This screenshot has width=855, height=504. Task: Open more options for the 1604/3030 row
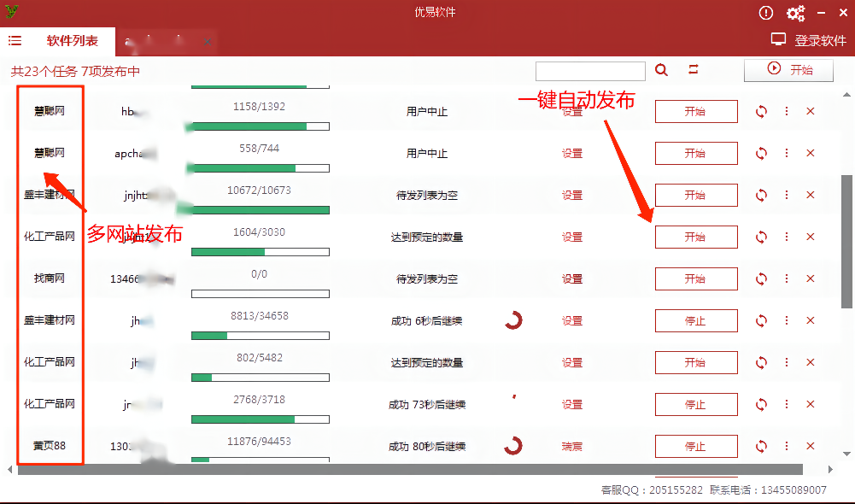(787, 237)
